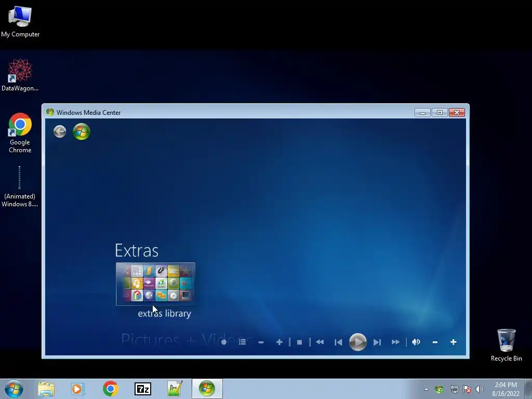Select the My Computer desktop icon
Image resolution: width=532 pixels, height=399 pixels.
point(20,21)
